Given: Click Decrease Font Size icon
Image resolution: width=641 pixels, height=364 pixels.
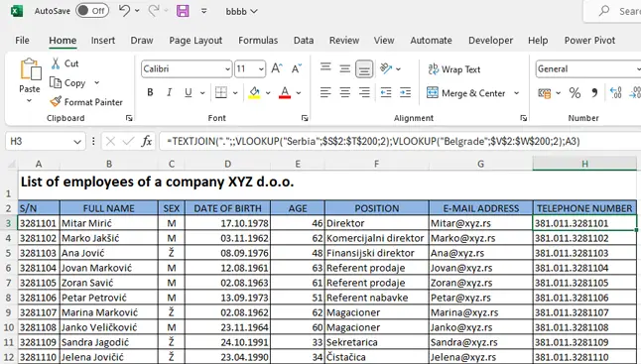Looking at the screenshot, I should [297, 68].
